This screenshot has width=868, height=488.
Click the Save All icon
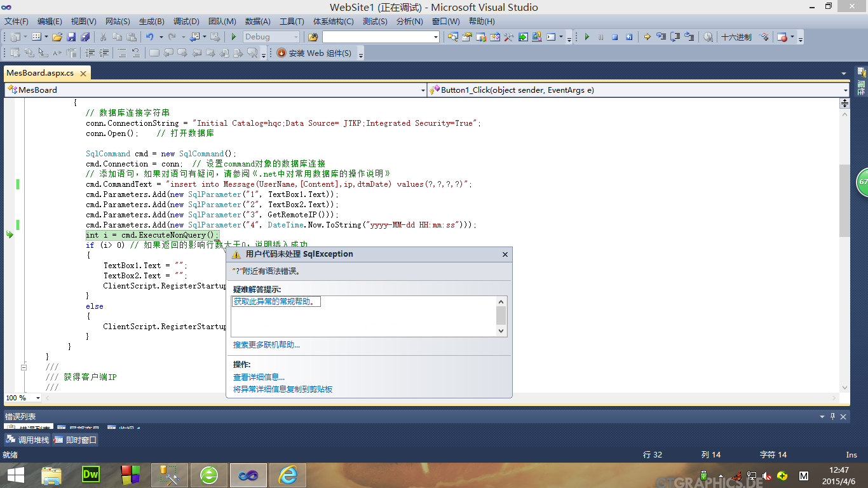pyautogui.click(x=85, y=37)
